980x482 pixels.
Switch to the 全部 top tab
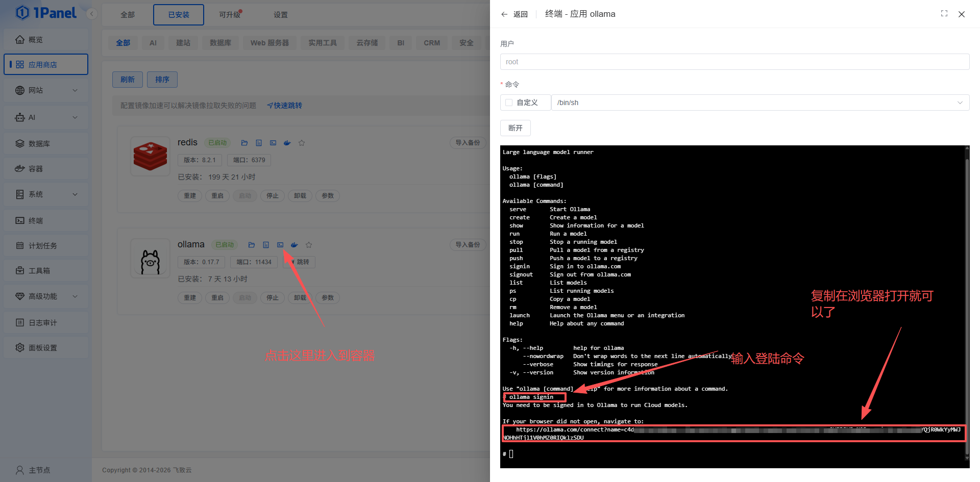click(128, 15)
